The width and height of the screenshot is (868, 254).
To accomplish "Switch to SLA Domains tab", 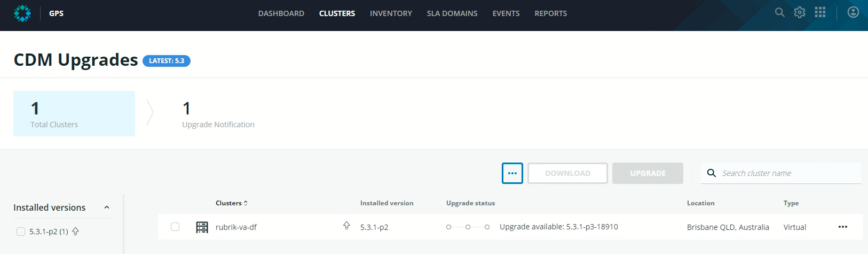I will [x=452, y=13].
